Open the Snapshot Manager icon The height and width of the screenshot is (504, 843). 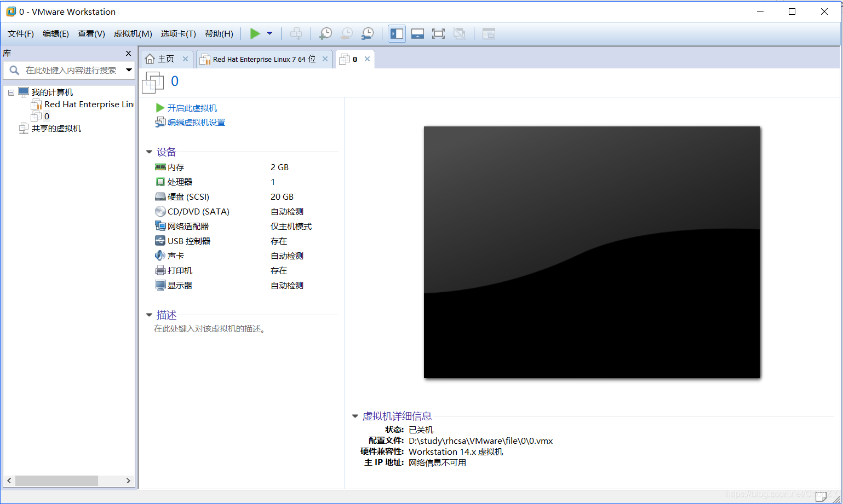pyautogui.click(x=367, y=33)
